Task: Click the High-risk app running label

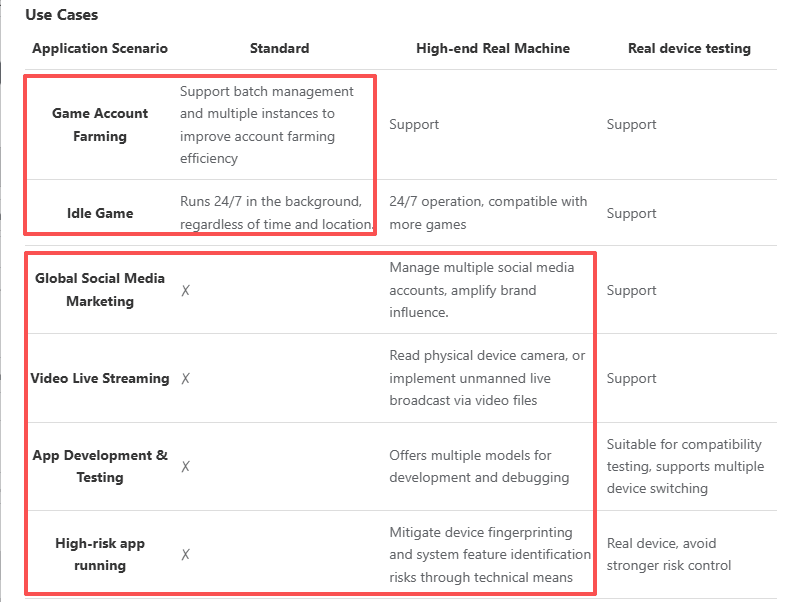Action: pyautogui.click(x=100, y=554)
